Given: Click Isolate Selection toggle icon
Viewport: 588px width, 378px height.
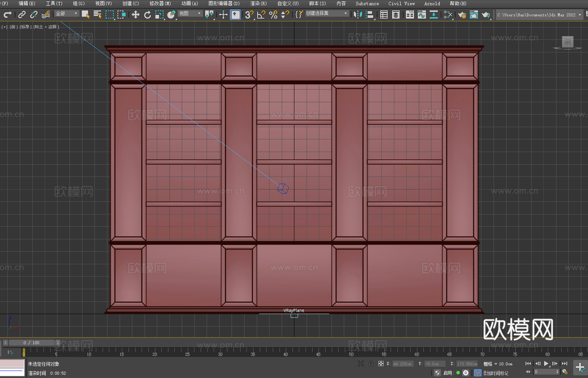Looking at the screenshot, I should click(361, 364).
